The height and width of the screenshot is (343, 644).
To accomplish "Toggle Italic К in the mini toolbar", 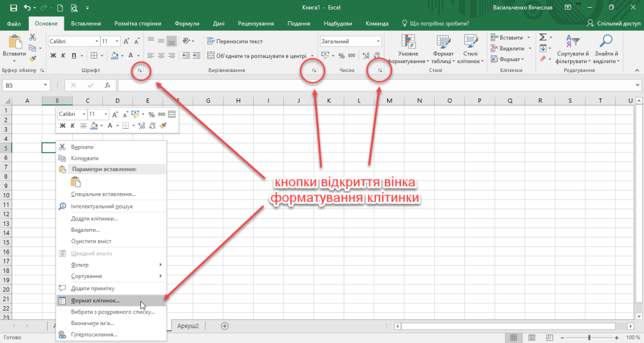I will (73, 125).
